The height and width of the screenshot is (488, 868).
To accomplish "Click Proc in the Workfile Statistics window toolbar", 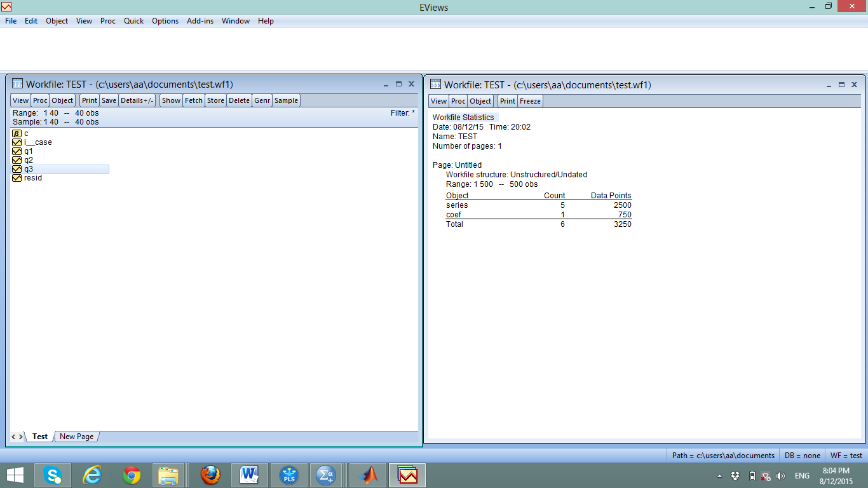I will click(x=458, y=101).
